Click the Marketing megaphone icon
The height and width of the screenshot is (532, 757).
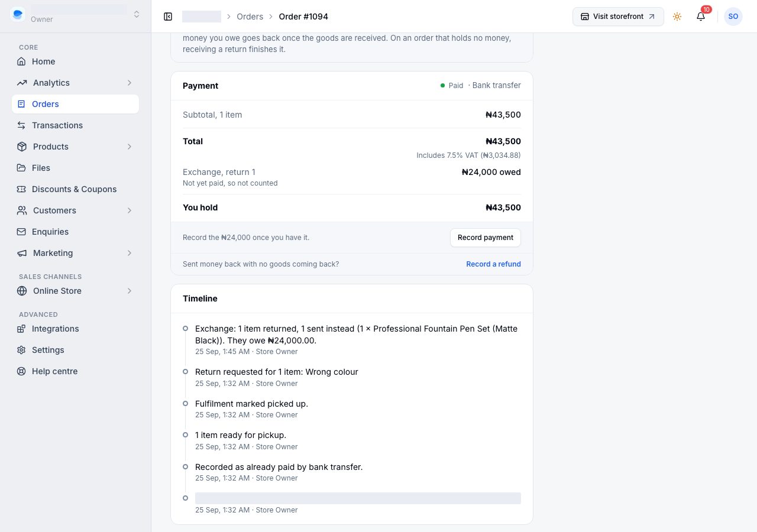(22, 253)
